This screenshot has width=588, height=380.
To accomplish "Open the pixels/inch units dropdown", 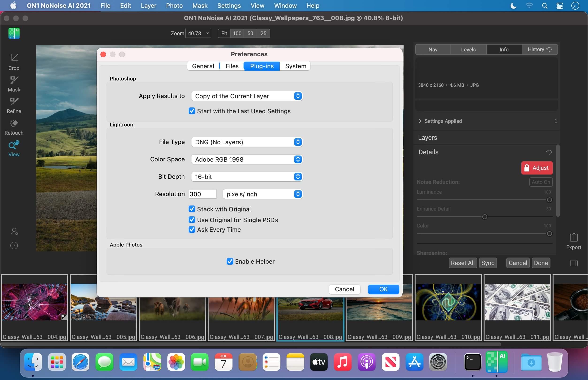I will pyautogui.click(x=263, y=194).
